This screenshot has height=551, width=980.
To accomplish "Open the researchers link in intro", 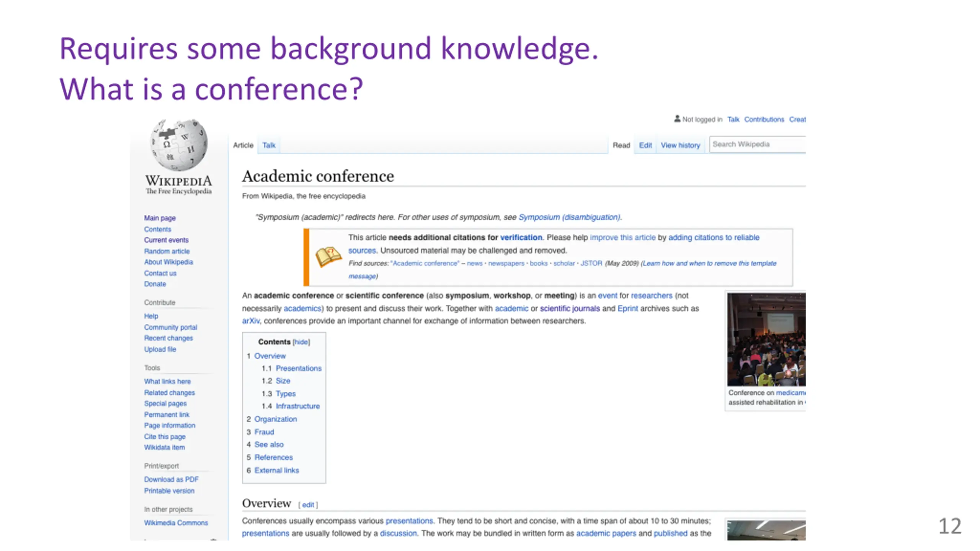I will click(x=652, y=296).
